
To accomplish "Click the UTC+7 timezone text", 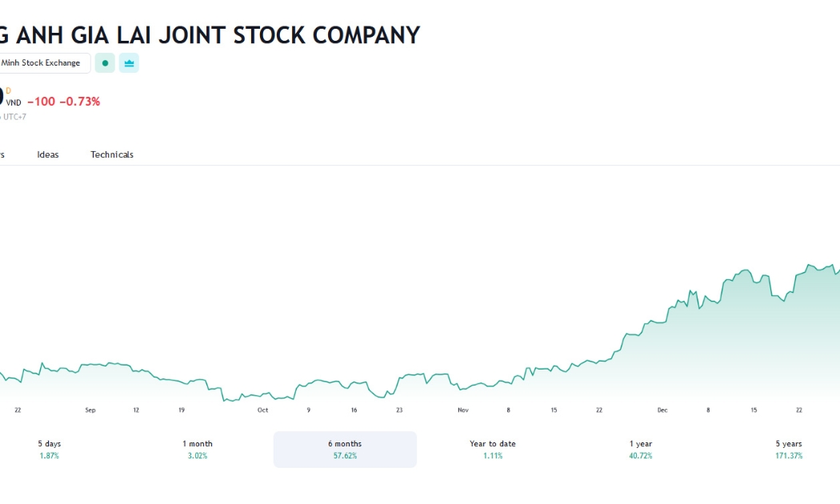I will (14, 117).
